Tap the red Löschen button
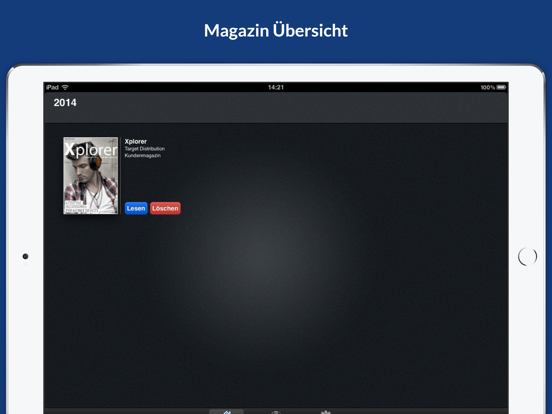The width and height of the screenshot is (552, 414). point(165,208)
